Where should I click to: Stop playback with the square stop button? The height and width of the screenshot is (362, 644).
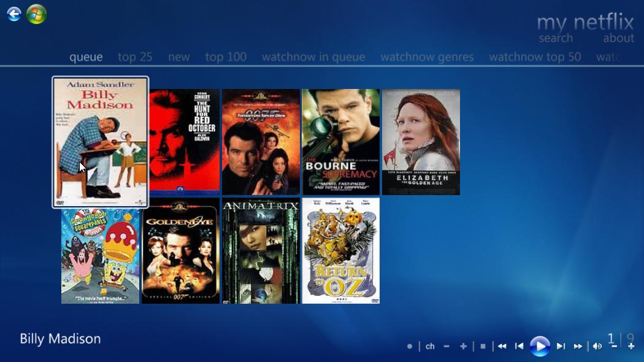(x=483, y=347)
